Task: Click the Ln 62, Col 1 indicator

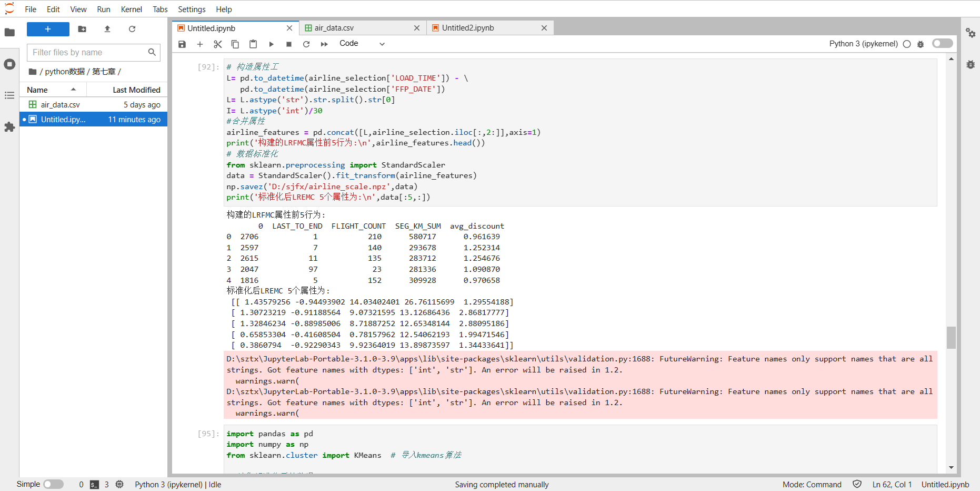Action: [892, 485]
